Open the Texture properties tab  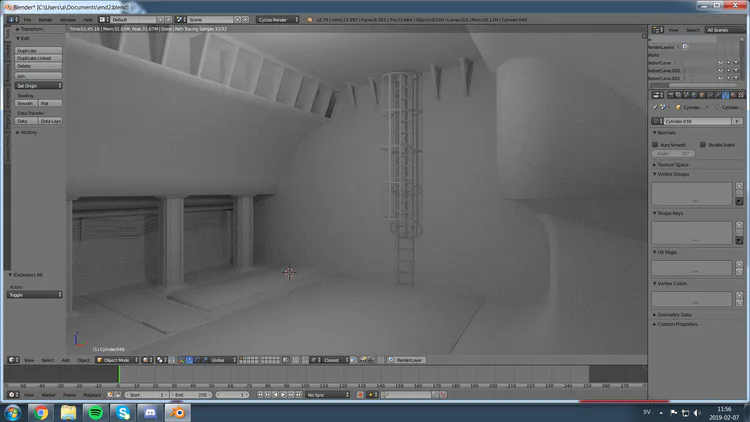pos(741,95)
